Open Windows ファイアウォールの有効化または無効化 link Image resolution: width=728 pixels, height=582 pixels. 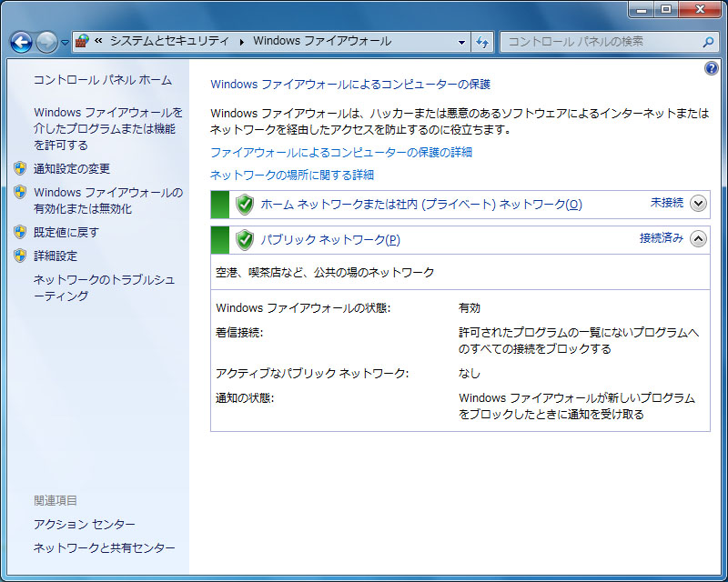(108, 200)
